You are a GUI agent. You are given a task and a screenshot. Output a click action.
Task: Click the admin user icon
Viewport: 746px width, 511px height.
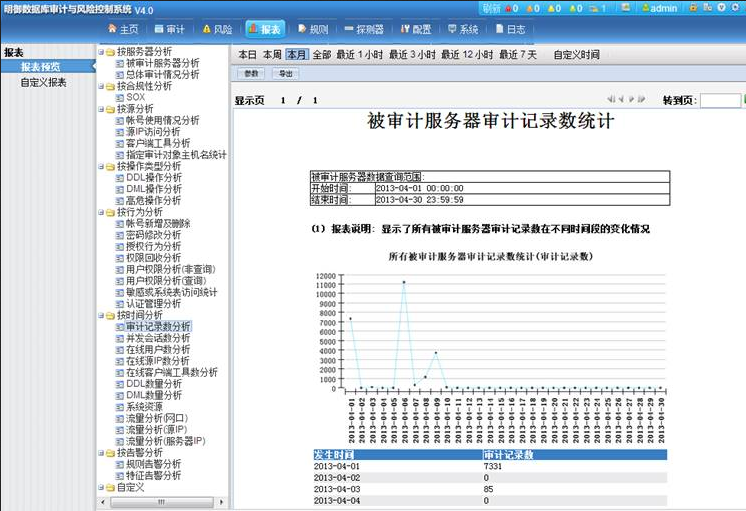coord(646,8)
